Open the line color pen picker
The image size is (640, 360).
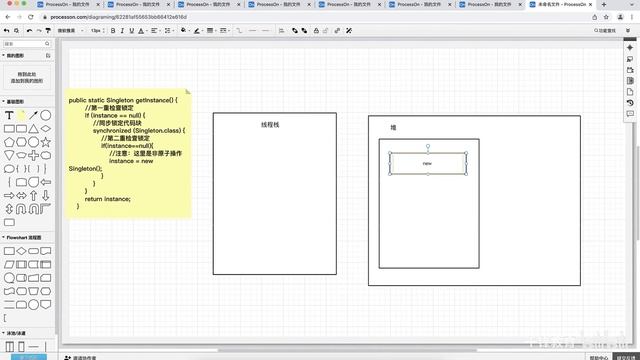coord(198,31)
